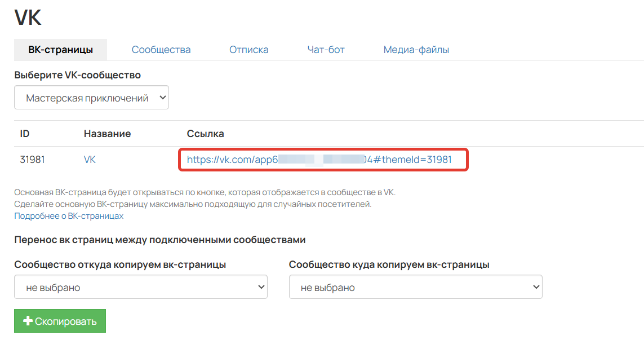Viewport: 644px width, 344px height.
Task: Open the VK page name link
Action: [90, 160]
